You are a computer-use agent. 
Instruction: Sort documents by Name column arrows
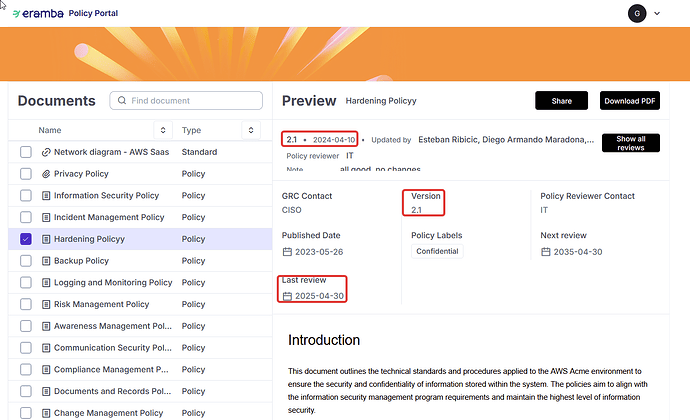click(x=163, y=130)
